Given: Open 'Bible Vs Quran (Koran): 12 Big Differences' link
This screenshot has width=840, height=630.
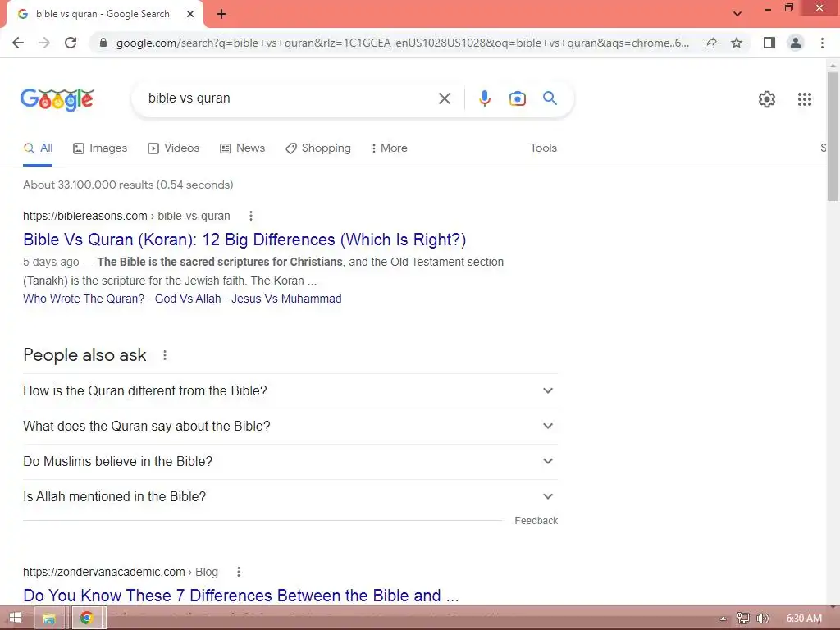Looking at the screenshot, I should click(x=244, y=240).
